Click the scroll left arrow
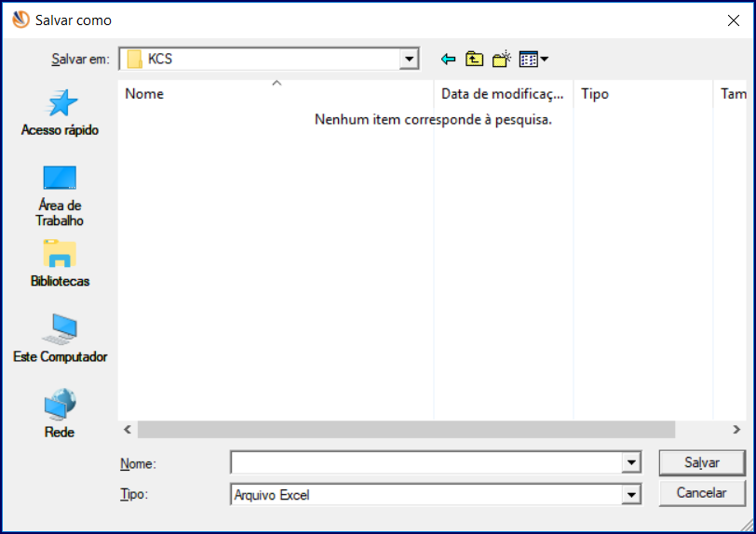Viewport: 756px width, 534px height. coord(128,430)
